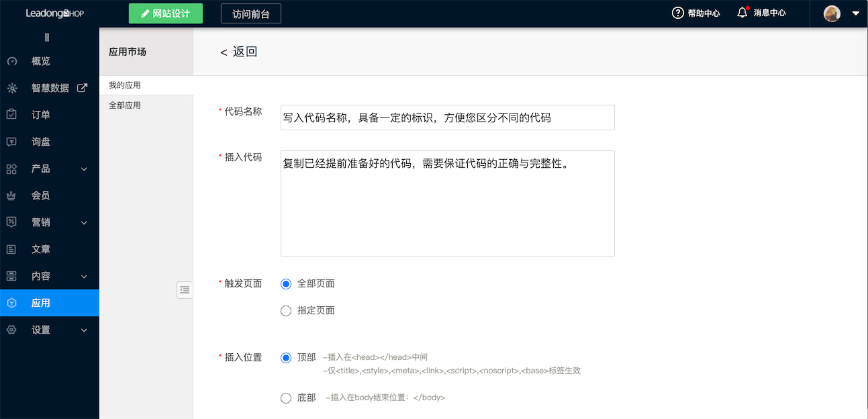Select the 全部页面 trigger page option
The height and width of the screenshot is (419, 868).
(285, 283)
